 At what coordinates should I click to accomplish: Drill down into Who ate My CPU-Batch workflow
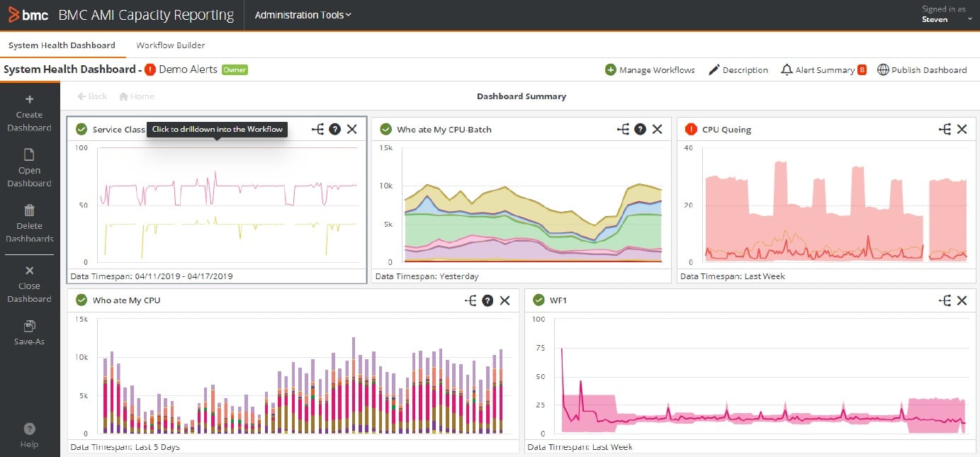[623, 129]
